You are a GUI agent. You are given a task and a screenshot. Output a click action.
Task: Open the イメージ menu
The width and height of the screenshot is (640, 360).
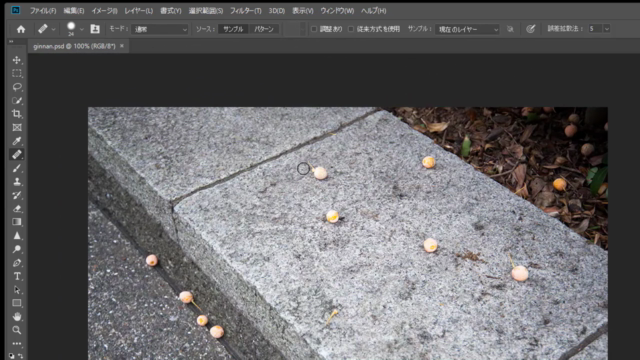pos(104,11)
